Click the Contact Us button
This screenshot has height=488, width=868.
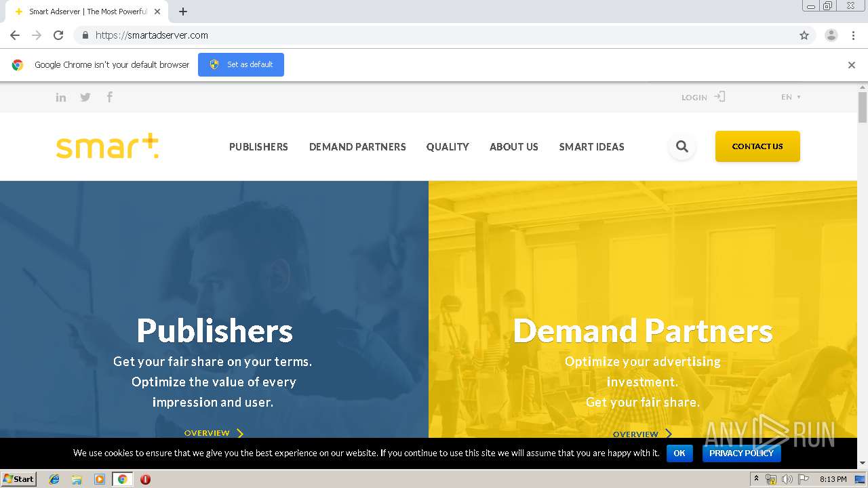point(757,146)
